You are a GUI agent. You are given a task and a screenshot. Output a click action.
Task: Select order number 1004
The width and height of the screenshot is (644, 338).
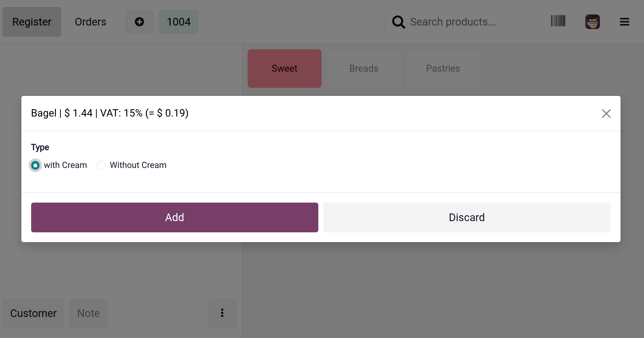coord(178,22)
